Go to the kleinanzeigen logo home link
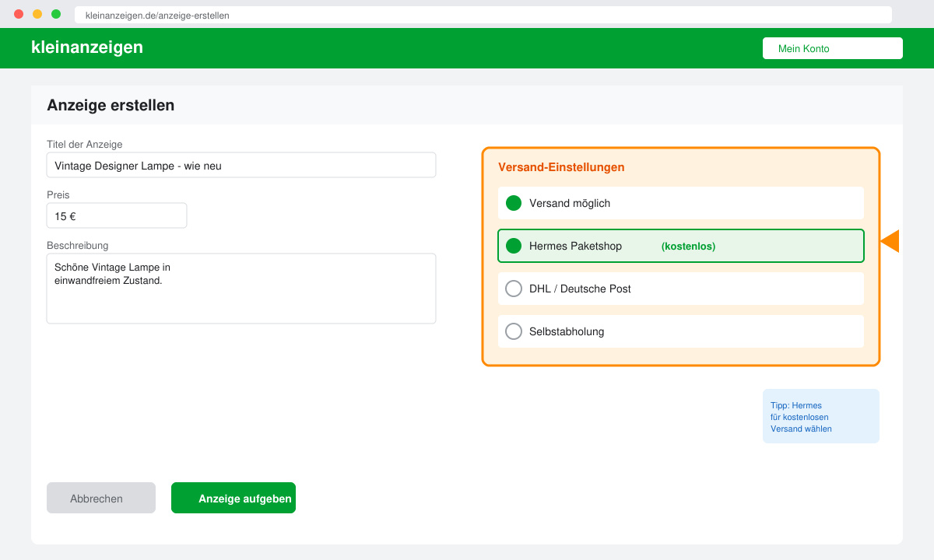 tap(87, 47)
